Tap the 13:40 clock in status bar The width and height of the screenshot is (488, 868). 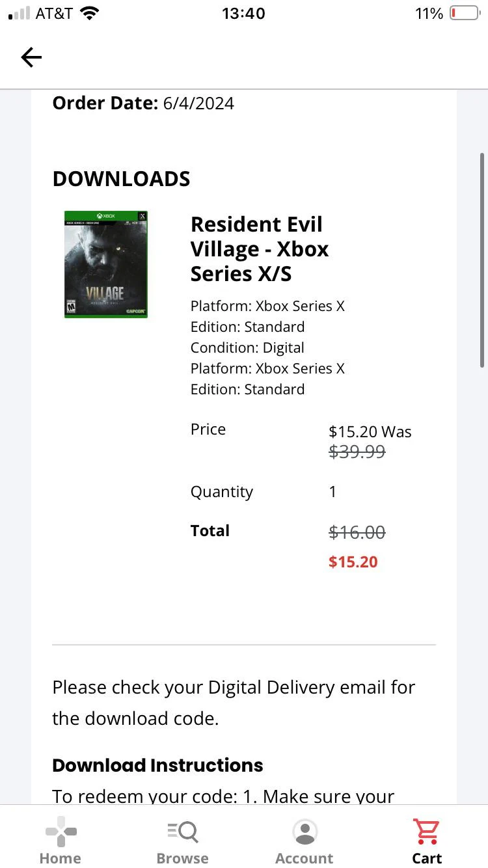coord(243,13)
